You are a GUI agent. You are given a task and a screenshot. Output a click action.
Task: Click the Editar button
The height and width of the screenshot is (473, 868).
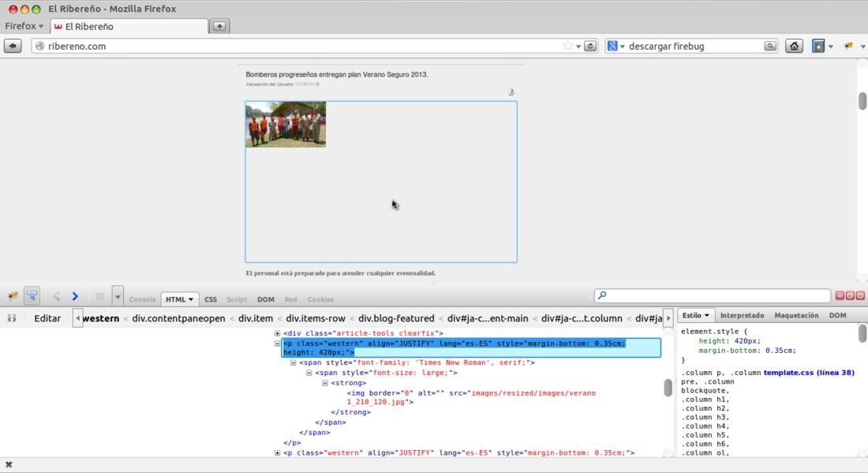(47, 318)
